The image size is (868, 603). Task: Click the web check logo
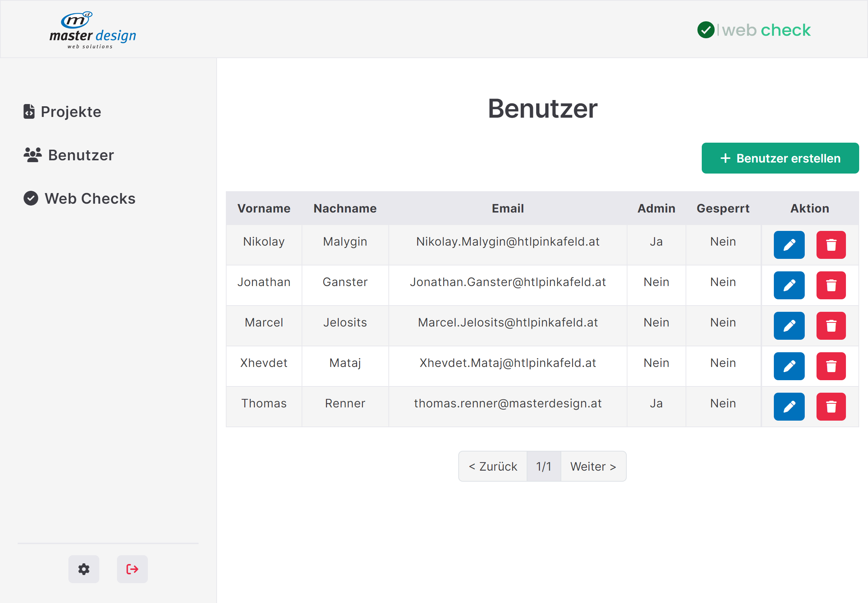tap(754, 30)
